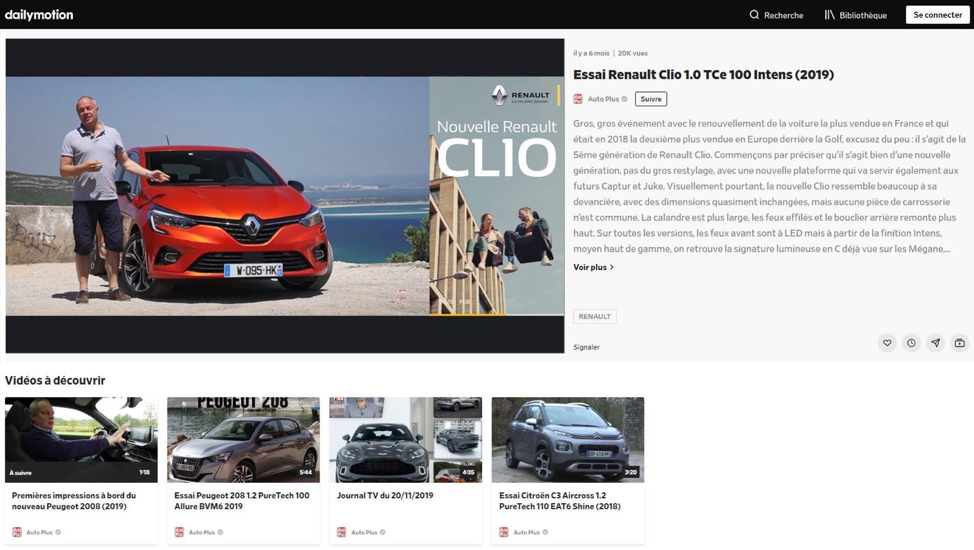Click the Se connecter button
The image size is (974, 550).
click(937, 15)
